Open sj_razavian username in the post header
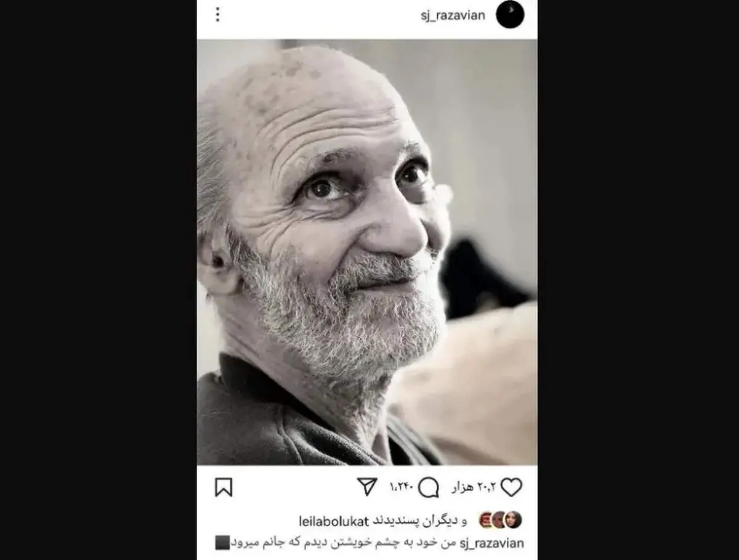The width and height of the screenshot is (739, 560). tap(453, 15)
